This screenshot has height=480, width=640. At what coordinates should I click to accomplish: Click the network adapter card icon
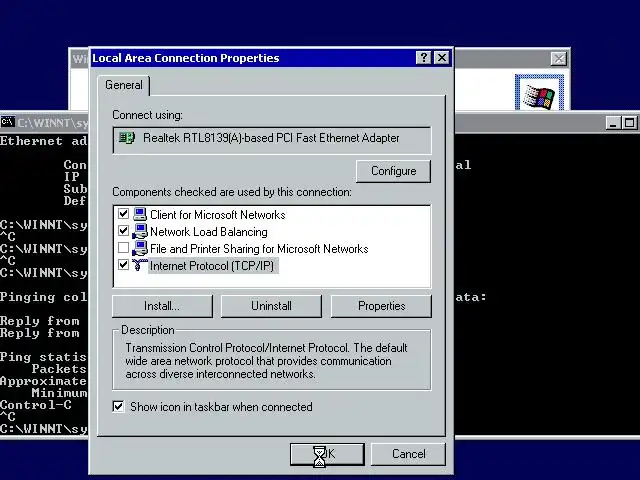(x=126, y=138)
